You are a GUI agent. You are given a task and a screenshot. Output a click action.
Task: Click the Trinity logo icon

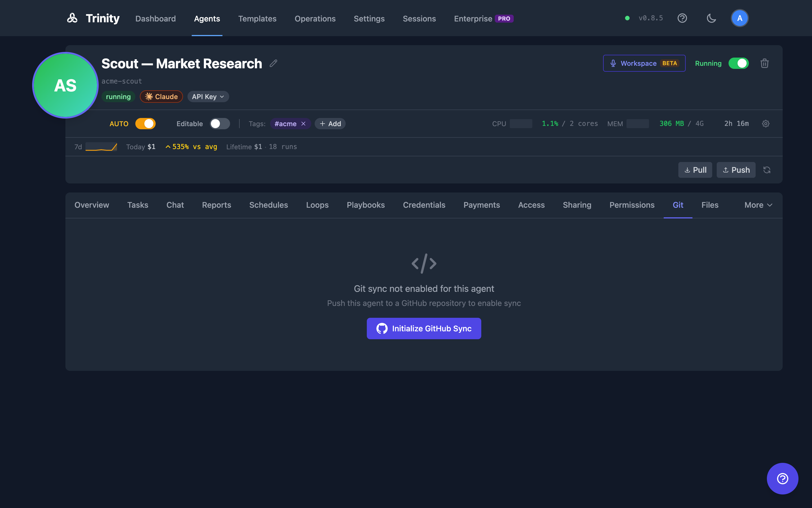pos(72,18)
